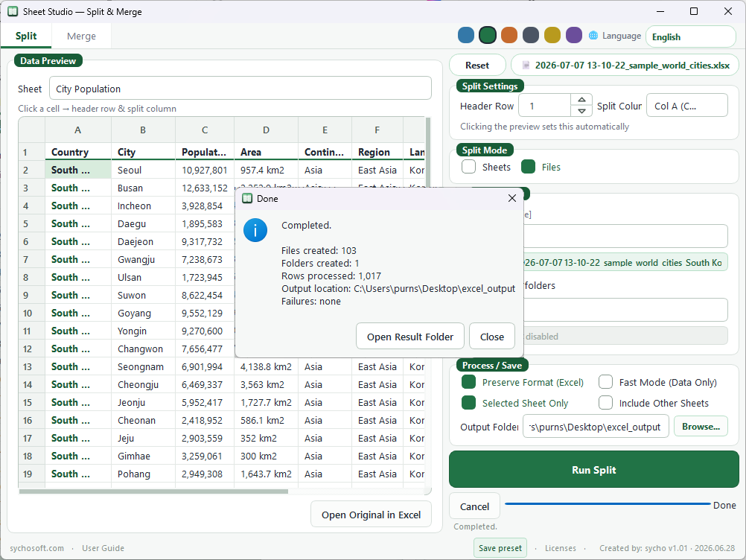Open the Licenses link
Viewport: 746px width, 560px height.
pos(560,548)
